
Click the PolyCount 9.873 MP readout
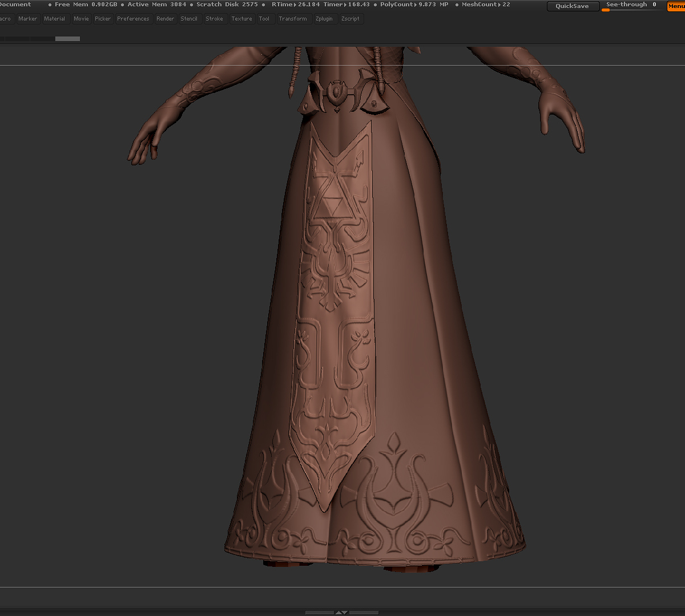pyautogui.click(x=414, y=5)
